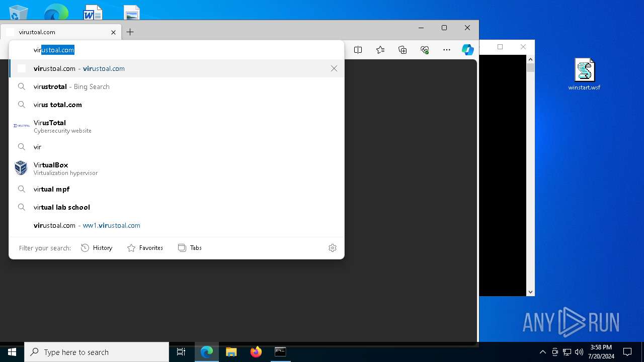Open ww1.virustoal.com history suggestion
Image resolution: width=644 pixels, height=362 pixels.
(177, 225)
